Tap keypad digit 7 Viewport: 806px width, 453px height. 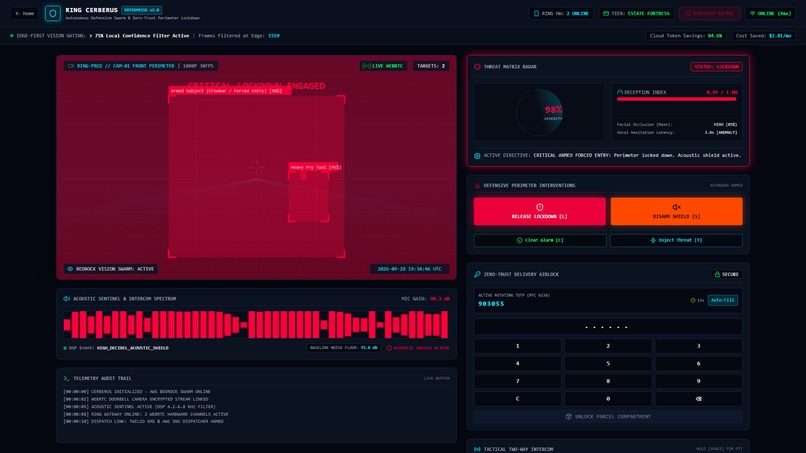[x=518, y=381]
